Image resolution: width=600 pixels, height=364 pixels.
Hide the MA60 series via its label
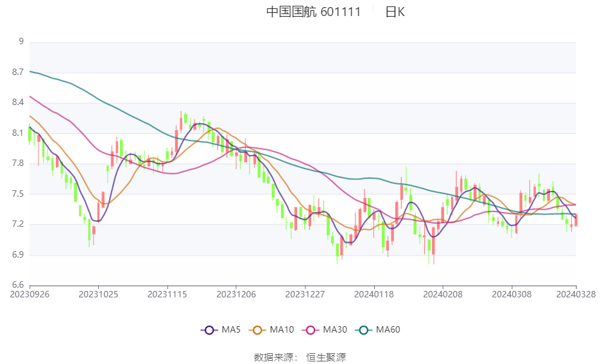388,329
